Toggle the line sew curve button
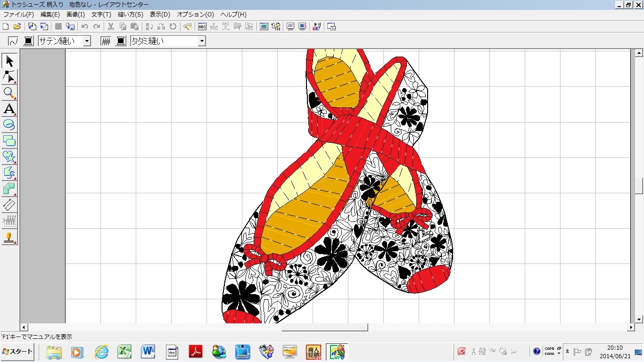 tap(13, 41)
